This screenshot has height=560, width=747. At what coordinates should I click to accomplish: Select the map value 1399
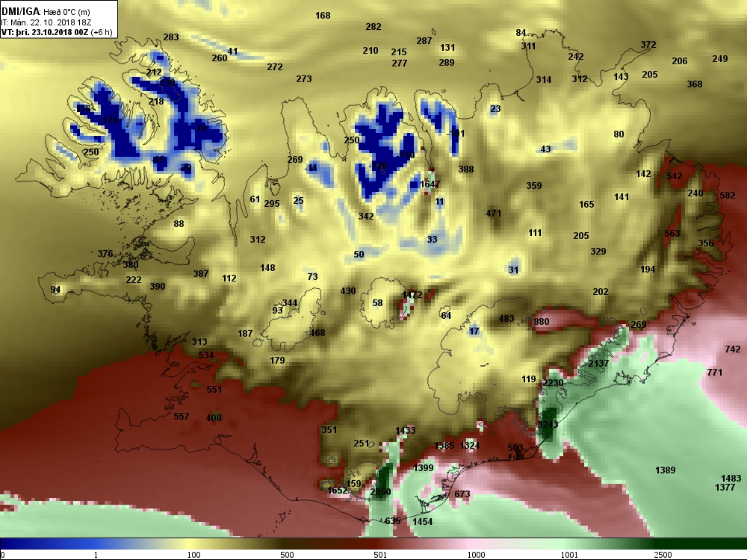click(423, 467)
